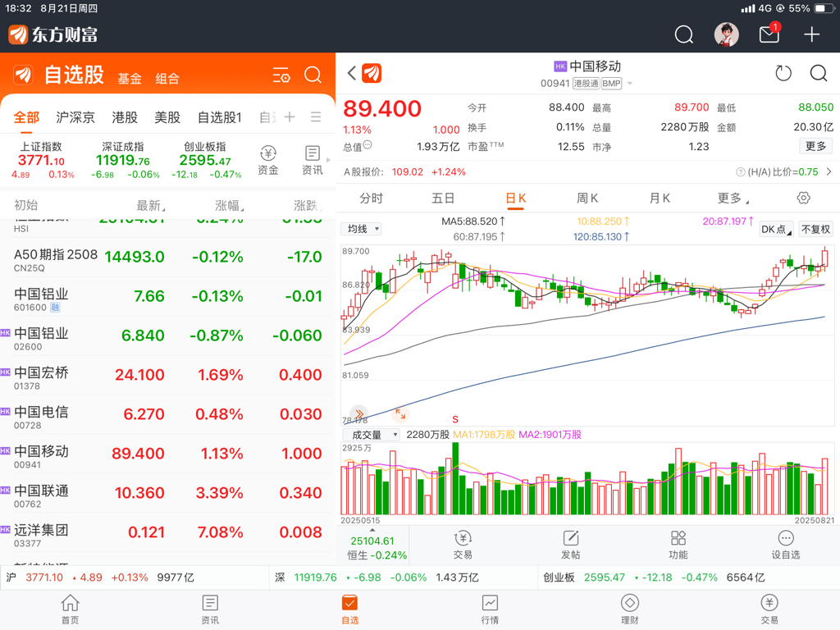This screenshot has height=630, width=840.
Task: Switch chart to 周K view
Action: pyautogui.click(x=587, y=199)
